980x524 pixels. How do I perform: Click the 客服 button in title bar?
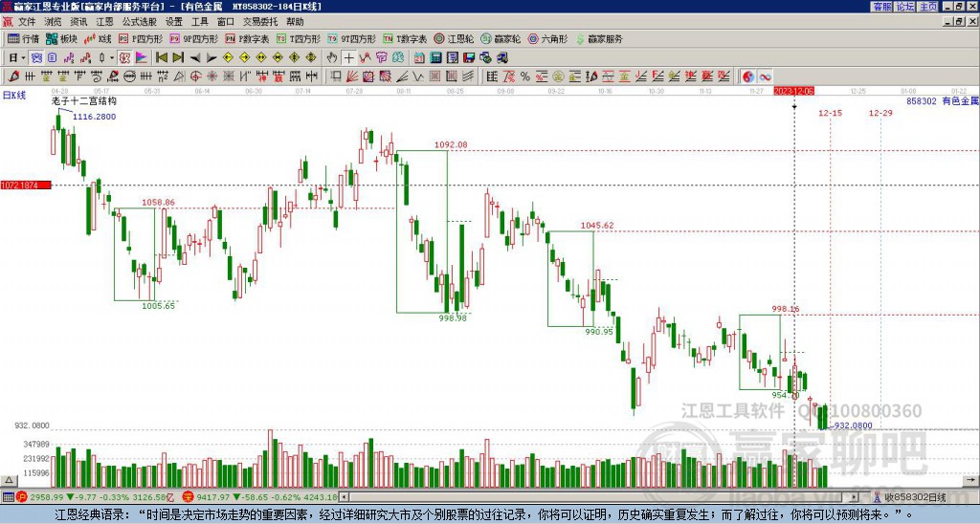[x=881, y=7]
